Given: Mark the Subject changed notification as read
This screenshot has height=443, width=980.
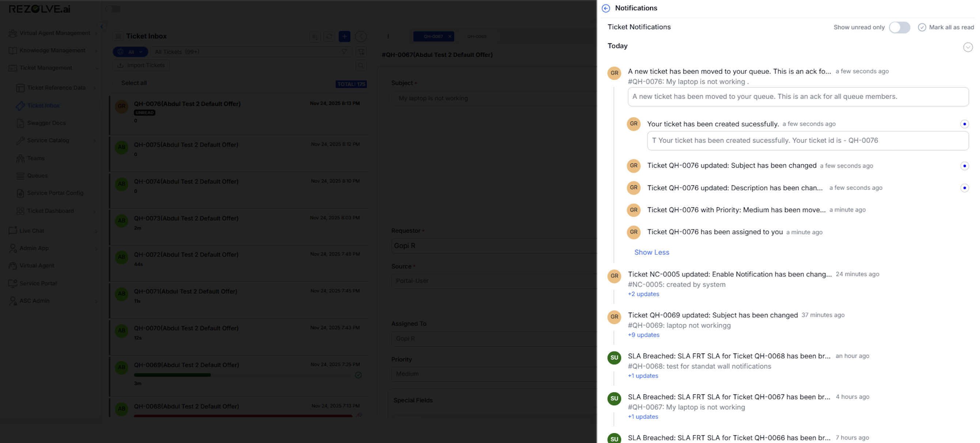Looking at the screenshot, I should click(x=964, y=166).
